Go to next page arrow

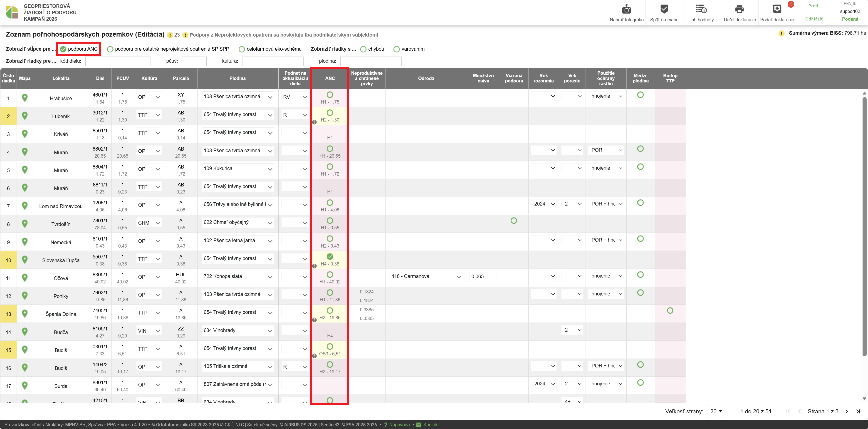coord(847,411)
